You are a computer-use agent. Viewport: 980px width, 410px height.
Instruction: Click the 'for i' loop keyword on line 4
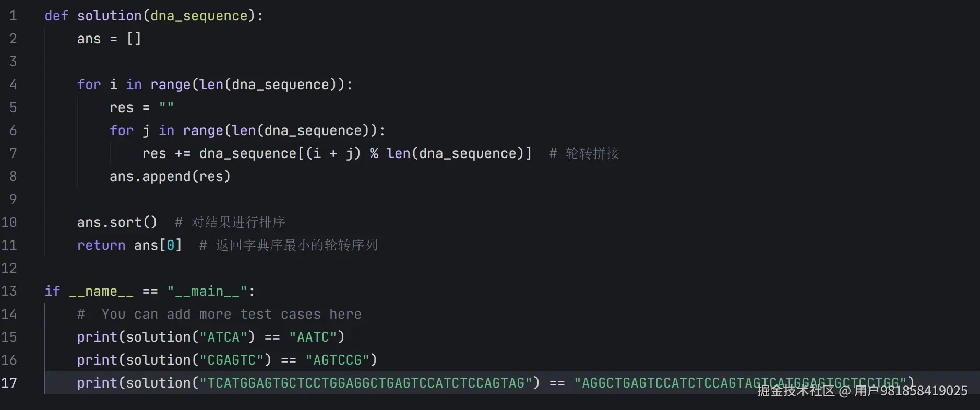(x=89, y=85)
